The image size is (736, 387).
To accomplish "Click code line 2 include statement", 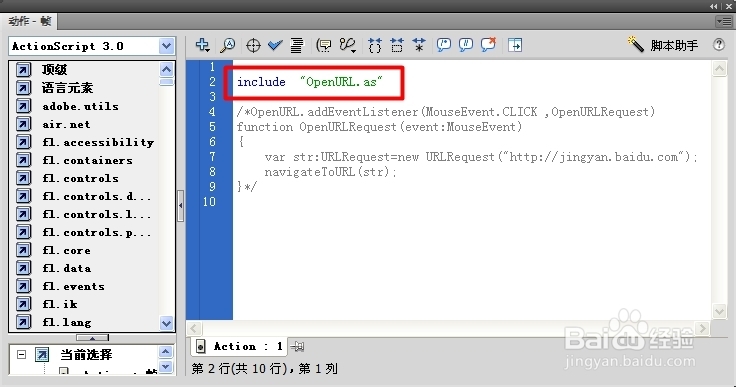I will click(310, 82).
